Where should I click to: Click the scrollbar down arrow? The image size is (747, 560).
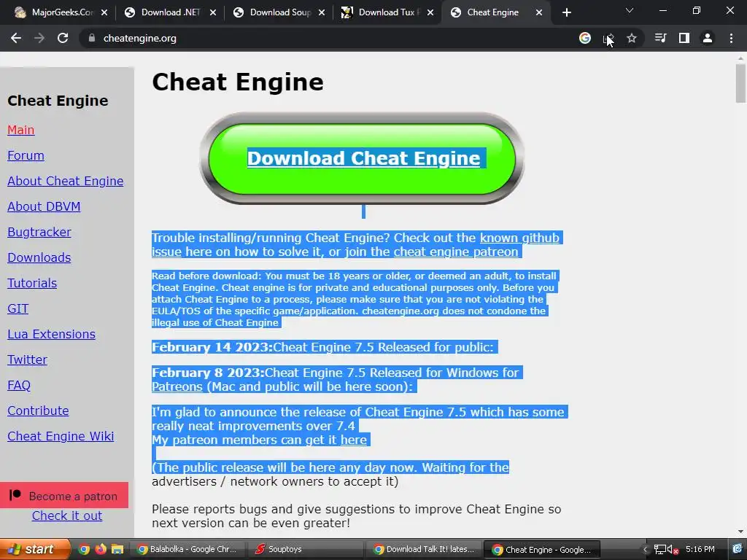(740, 532)
